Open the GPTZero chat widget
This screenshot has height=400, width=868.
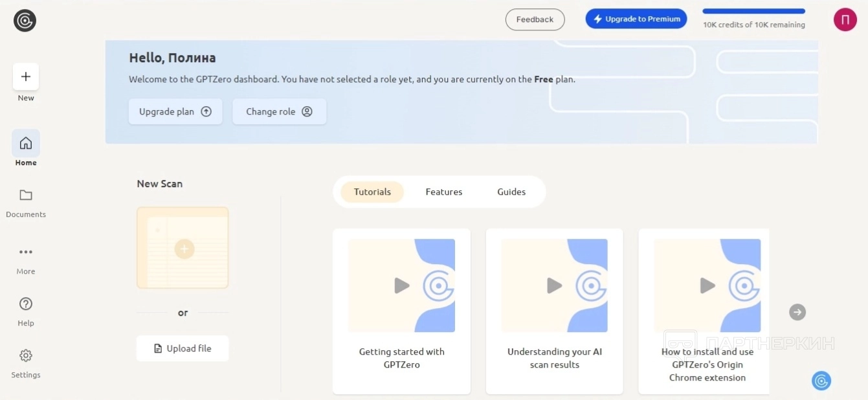tap(821, 381)
